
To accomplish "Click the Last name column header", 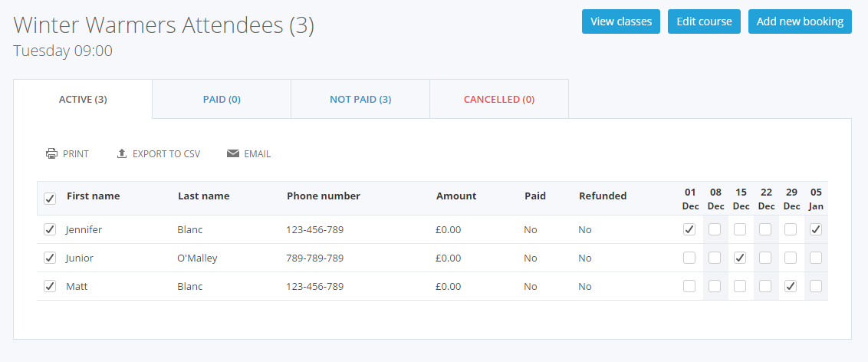I will coord(203,196).
